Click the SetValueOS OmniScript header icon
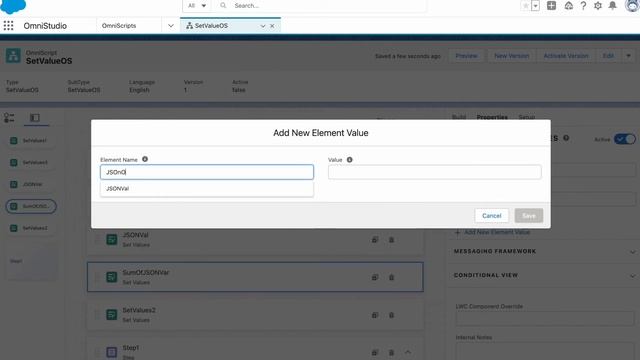 tap(13, 56)
